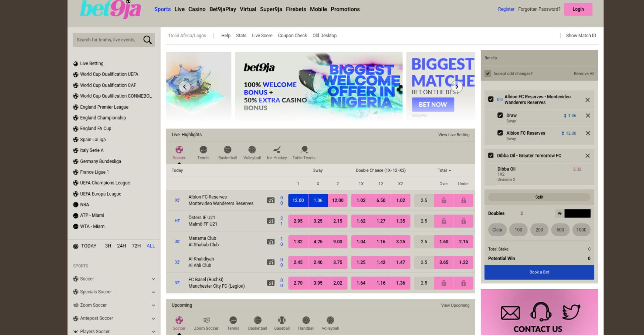Go to next banner slide
Screen dimensions: 644x335
pos(457,87)
